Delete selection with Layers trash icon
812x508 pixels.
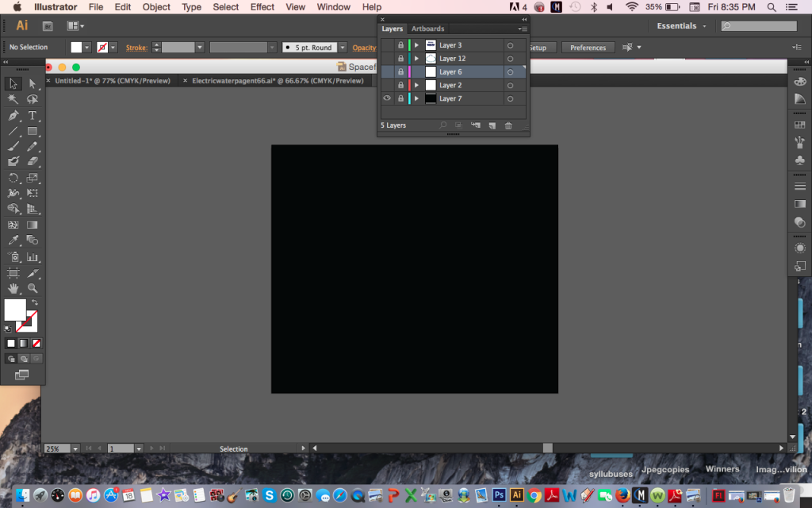(508, 125)
